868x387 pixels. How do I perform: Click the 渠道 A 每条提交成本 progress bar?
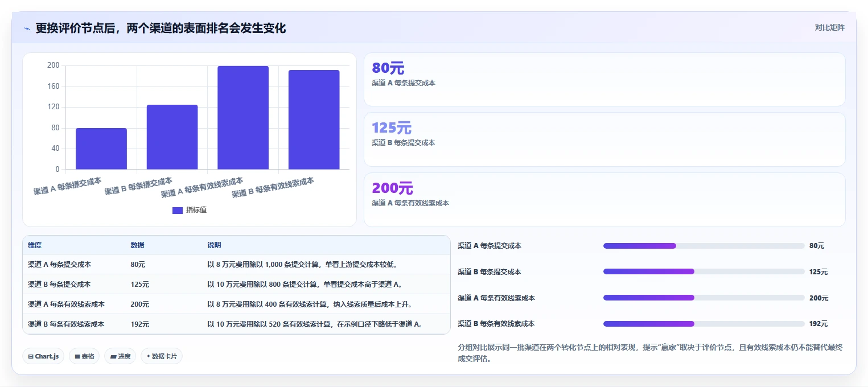coord(704,246)
